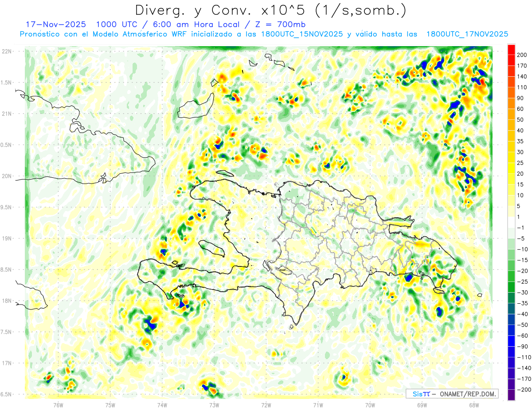Click the longitude label '68W'

[x=474, y=405]
